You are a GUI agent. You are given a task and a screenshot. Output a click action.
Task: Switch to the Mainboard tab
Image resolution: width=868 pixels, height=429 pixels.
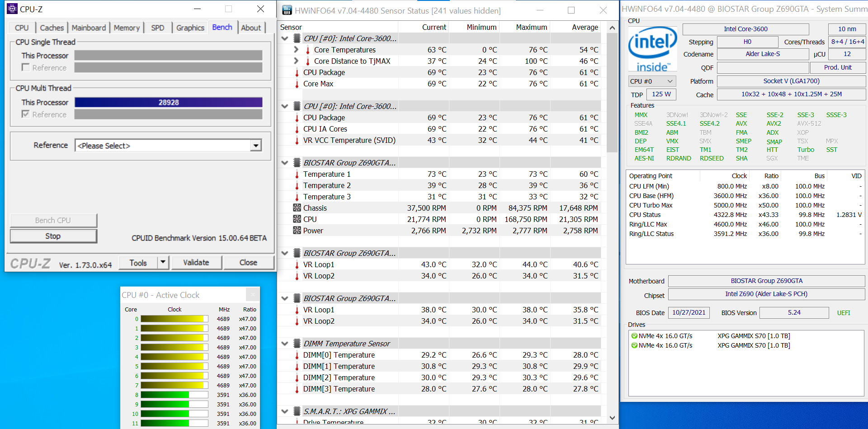click(89, 28)
